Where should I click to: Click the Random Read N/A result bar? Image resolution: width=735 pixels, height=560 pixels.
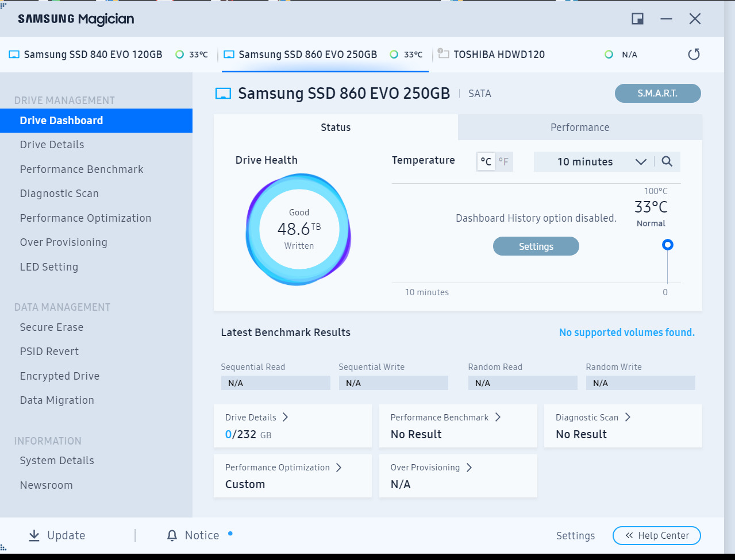pos(523,383)
